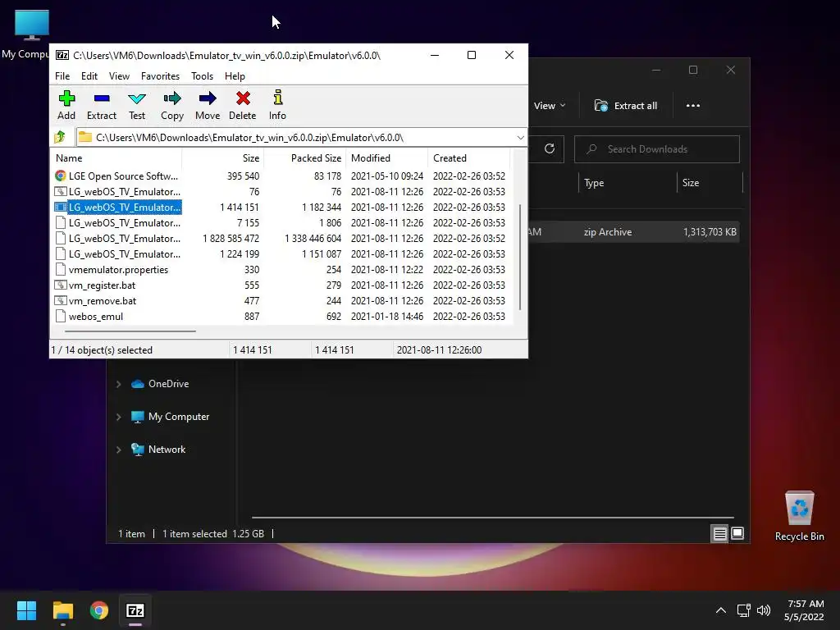Click the 7-Zip taskbar icon
The image size is (840, 630).
[135, 610]
